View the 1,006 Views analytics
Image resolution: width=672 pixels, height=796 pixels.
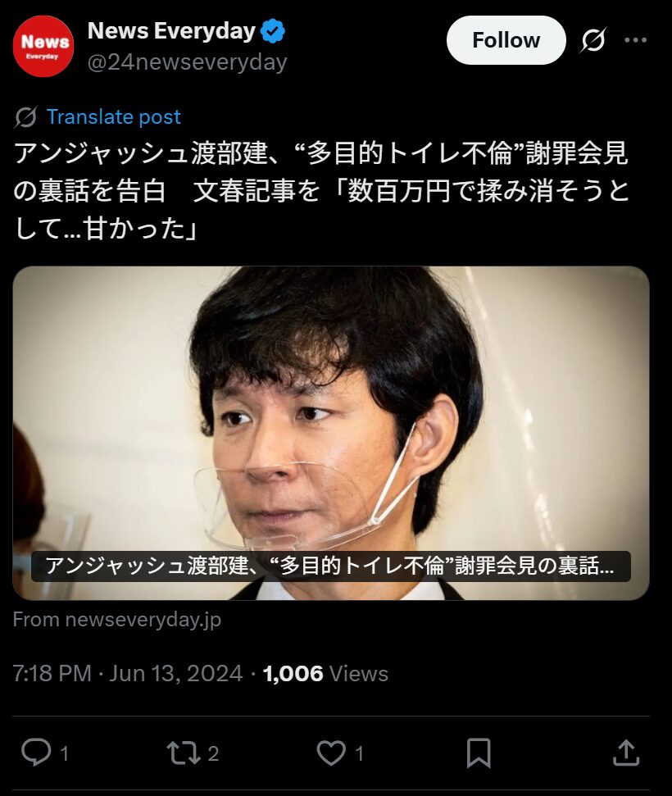click(x=325, y=674)
